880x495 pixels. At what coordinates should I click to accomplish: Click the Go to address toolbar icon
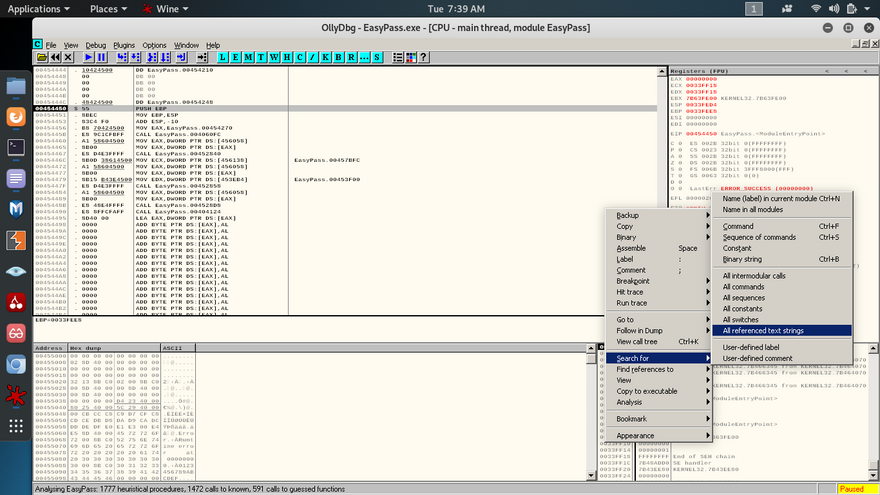click(201, 57)
